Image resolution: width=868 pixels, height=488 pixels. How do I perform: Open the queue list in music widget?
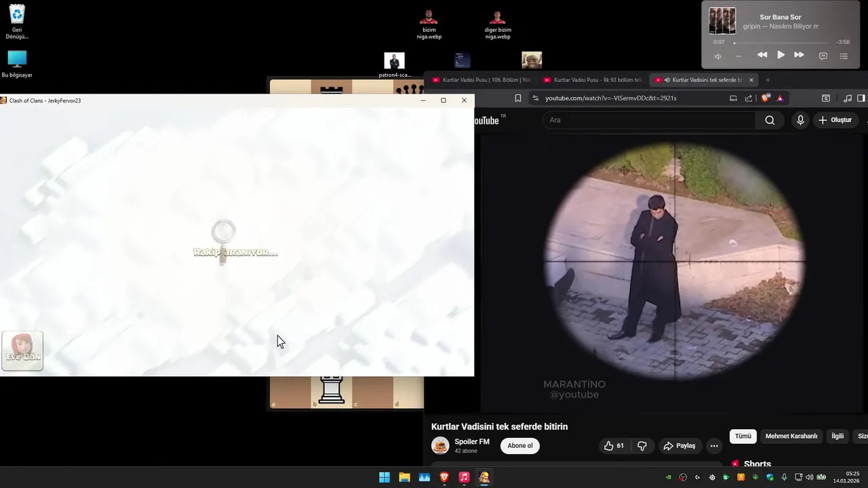[844, 56]
